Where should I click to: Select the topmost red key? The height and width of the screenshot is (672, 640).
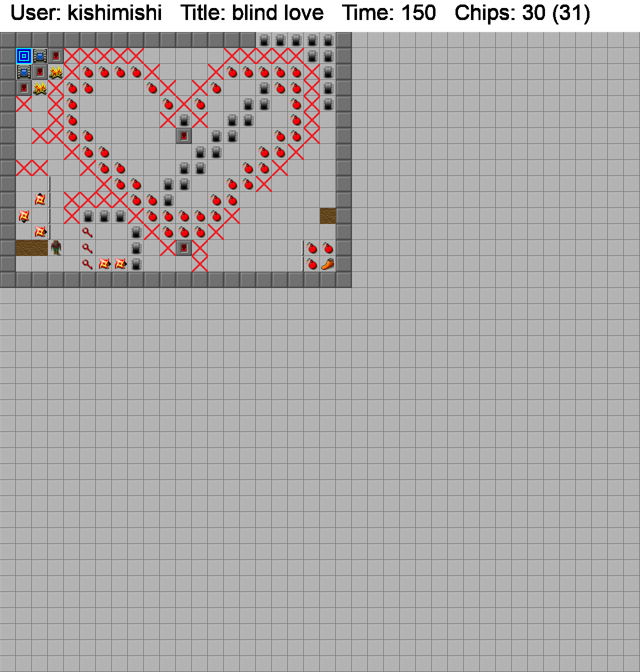pos(88,232)
